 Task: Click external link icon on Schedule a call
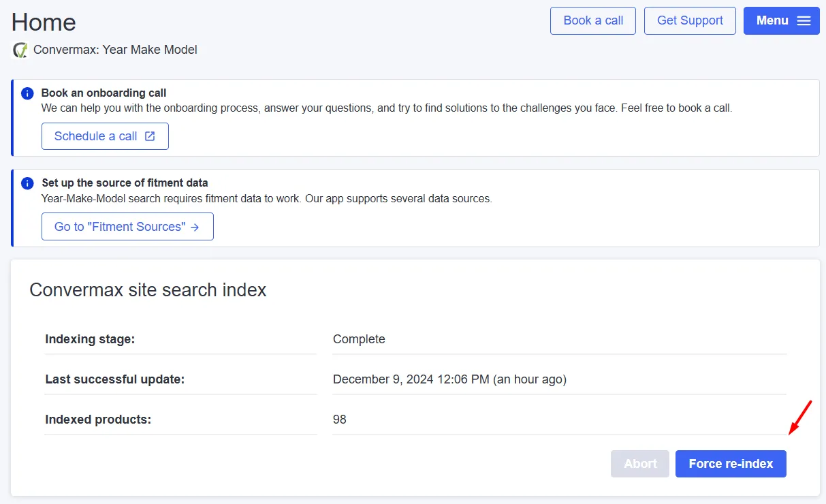150,136
